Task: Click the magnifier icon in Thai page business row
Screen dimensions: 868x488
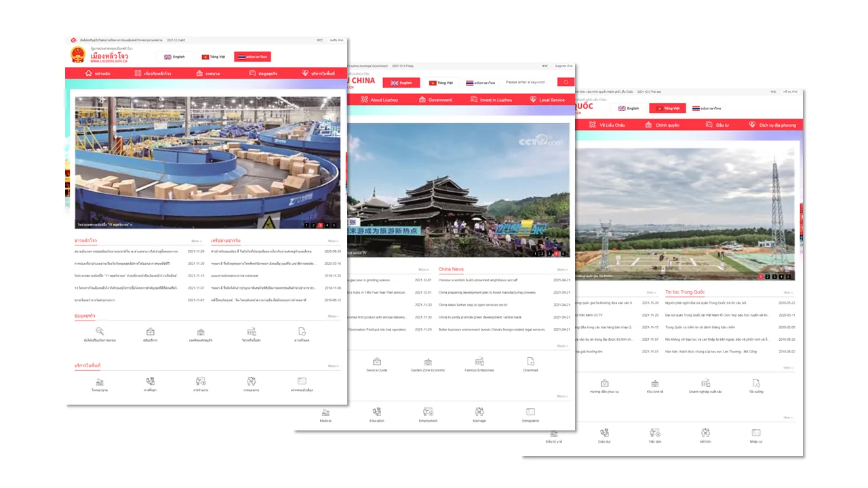Action: pos(100,331)
